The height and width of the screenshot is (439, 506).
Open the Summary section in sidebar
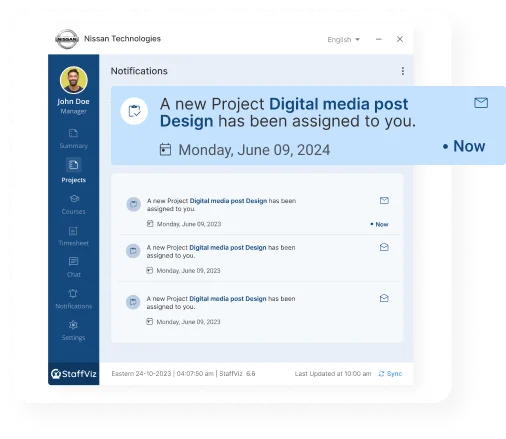(73, 139)
